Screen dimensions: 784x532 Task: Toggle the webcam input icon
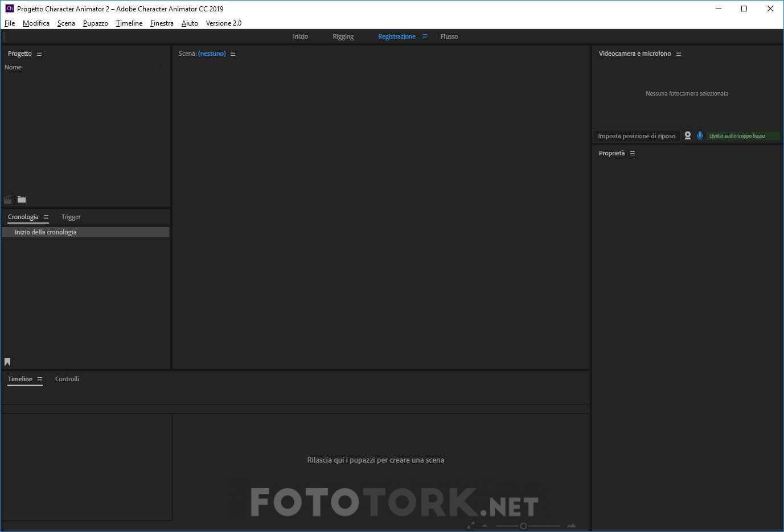point(688,136)
